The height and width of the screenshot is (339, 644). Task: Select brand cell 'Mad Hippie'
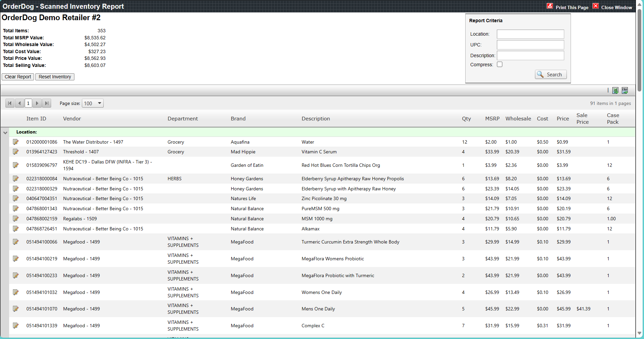[x=243, y=152]
